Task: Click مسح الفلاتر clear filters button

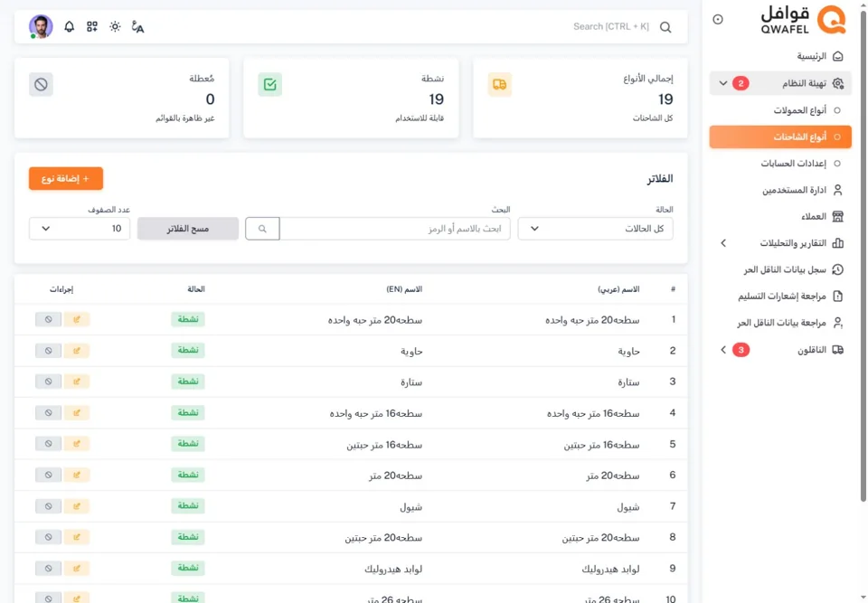Action: click(188, 229)
